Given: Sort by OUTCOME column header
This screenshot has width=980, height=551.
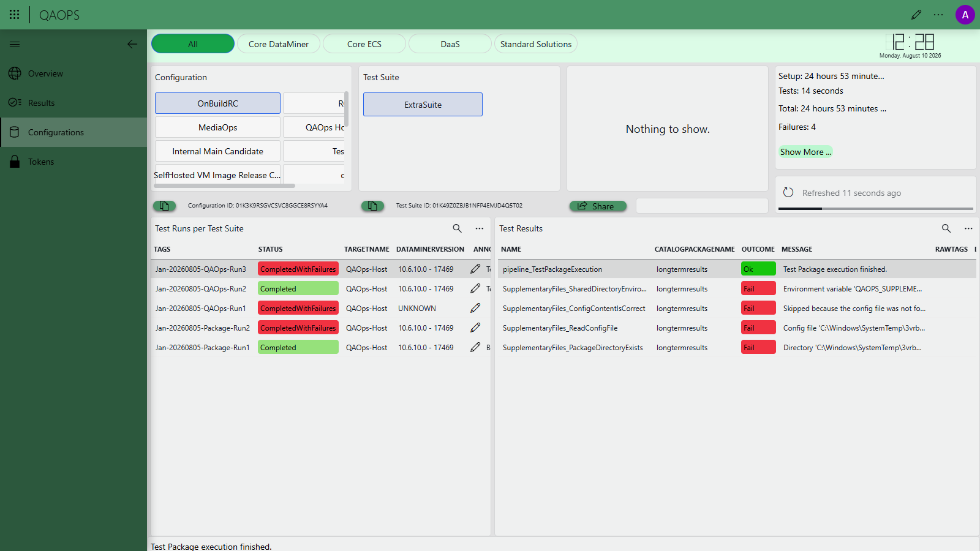Looking at the screenshot, I should point(758,249).
